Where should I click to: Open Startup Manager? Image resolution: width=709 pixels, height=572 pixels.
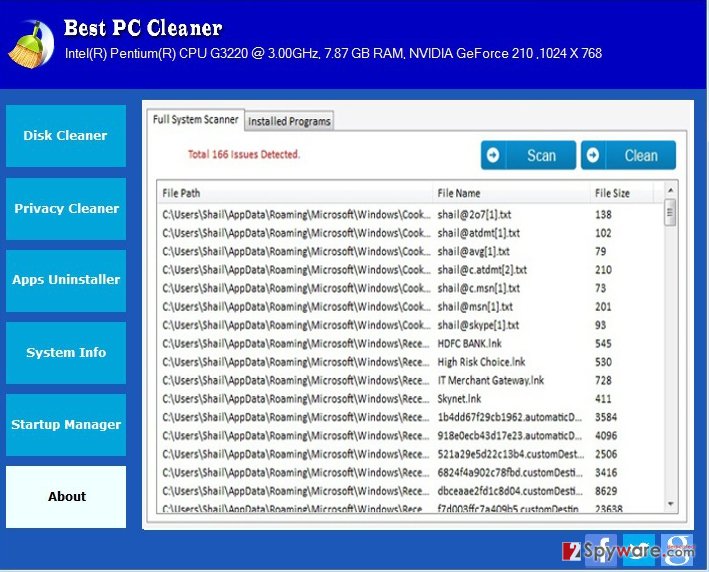(66, 425)
